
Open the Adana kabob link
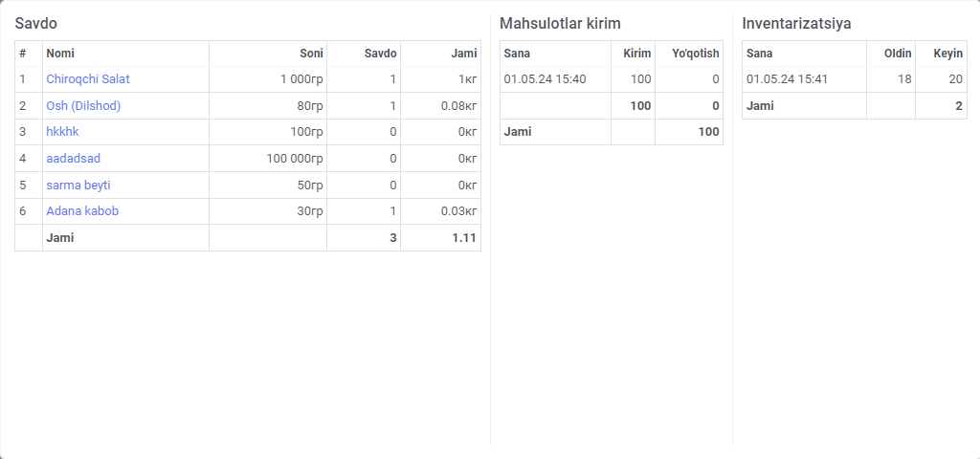[x=82, y=211]
